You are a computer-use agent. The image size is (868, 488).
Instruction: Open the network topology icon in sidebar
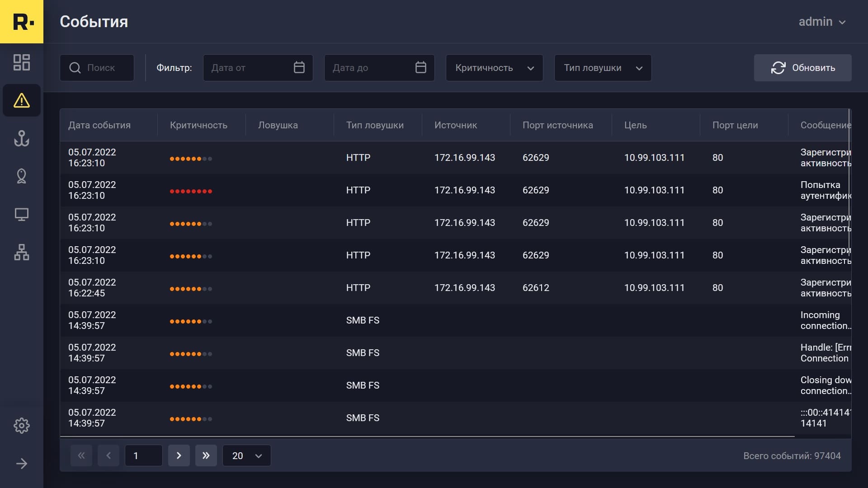22,252
